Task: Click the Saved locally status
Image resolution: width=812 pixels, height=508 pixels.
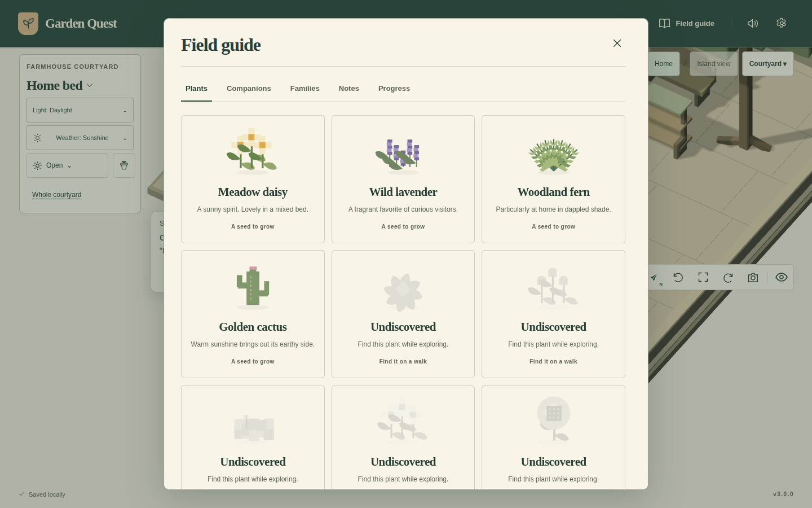Action: point(42,494)
